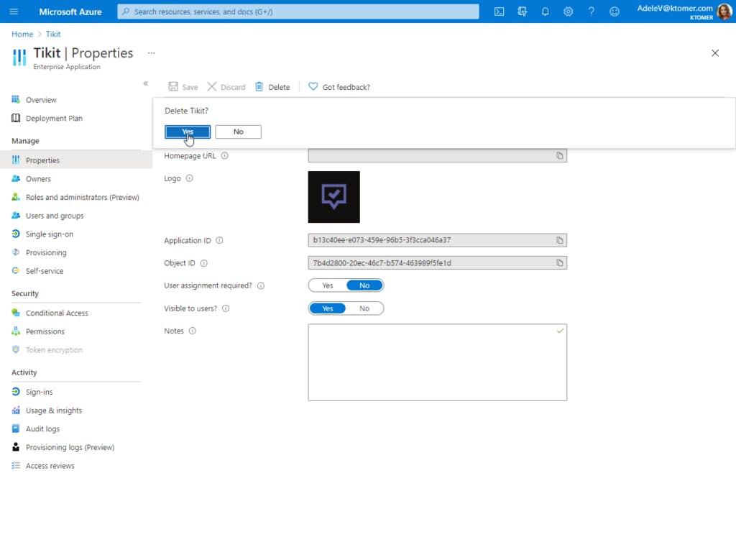This screenshot has width=736, height=560.
Task: Open the ellipsis menu beside Tikit Properties
Action: (x=151, y=52)
